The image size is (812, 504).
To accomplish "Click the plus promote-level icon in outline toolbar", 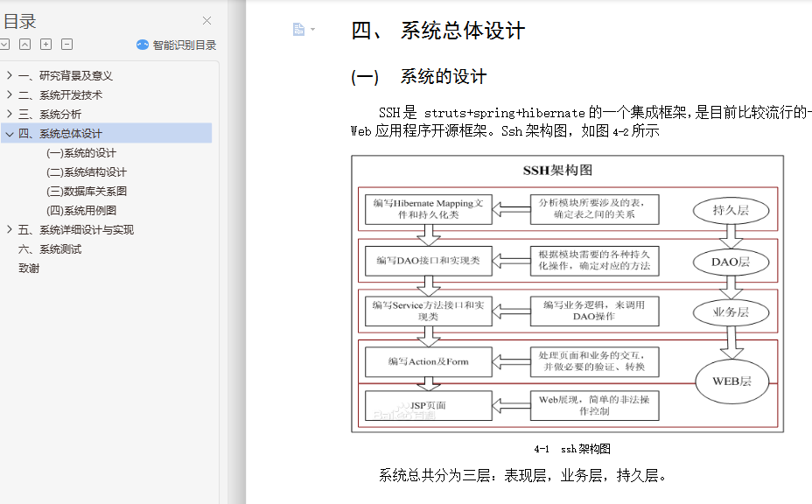I will pyautogui.click(x=46, y=45).
